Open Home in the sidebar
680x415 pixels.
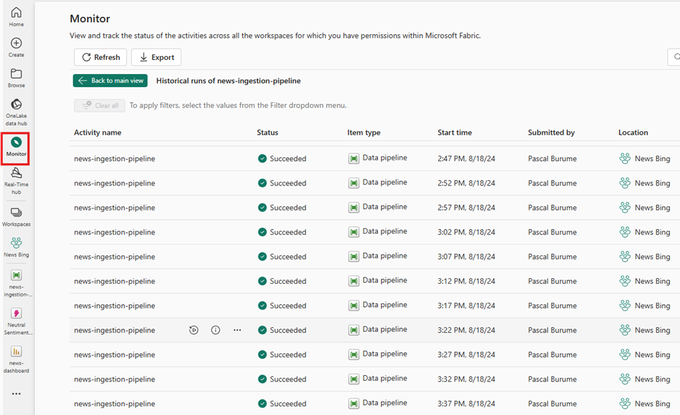(x=16, y=17)
